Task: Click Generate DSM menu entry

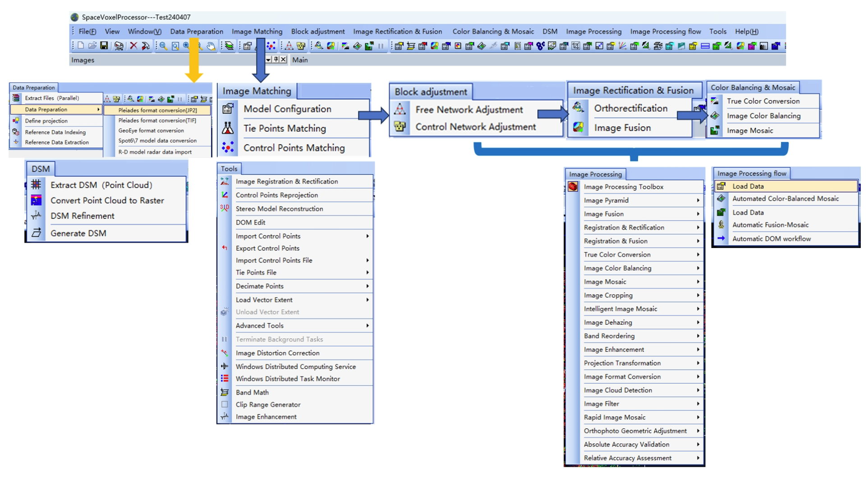Action: (x=78, y=233)
